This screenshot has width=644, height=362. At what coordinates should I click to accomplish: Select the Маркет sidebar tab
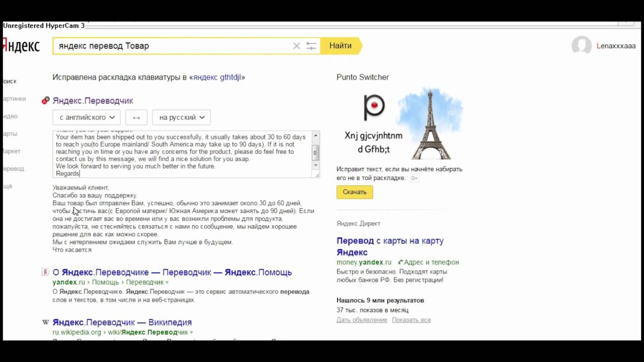click(x=12, y=151)
